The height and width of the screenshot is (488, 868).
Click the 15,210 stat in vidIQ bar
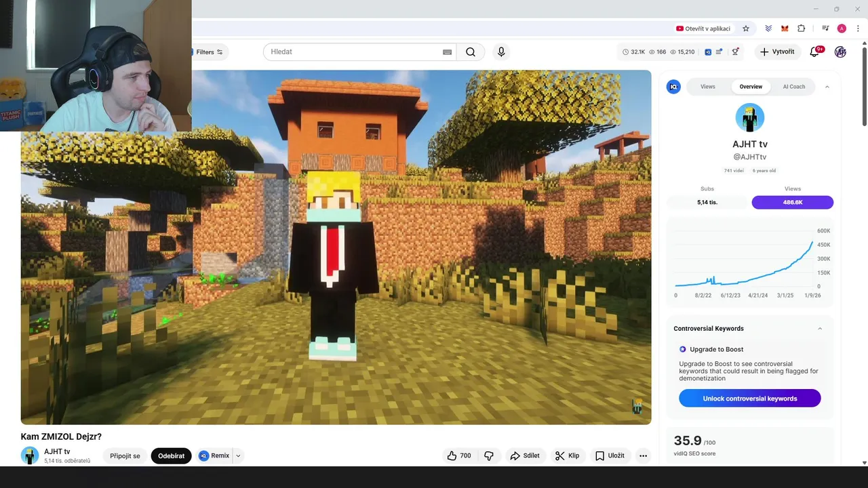[x=682, y=52]
